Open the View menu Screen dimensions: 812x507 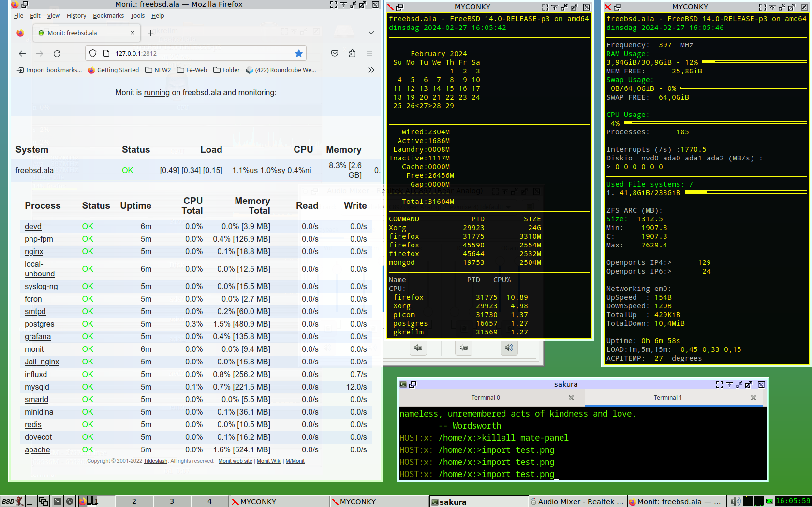click(x=53, y=15)
